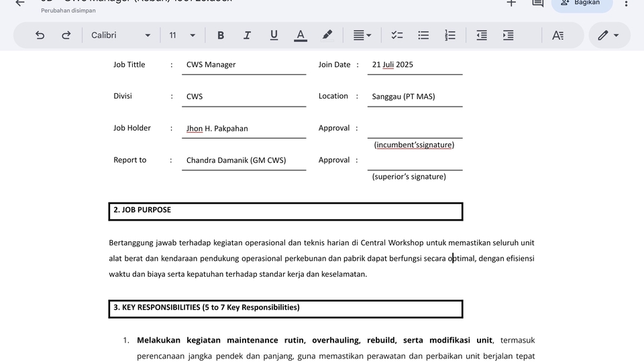
Task: Open the text formatting options icon
Action: tap(557, 36)
